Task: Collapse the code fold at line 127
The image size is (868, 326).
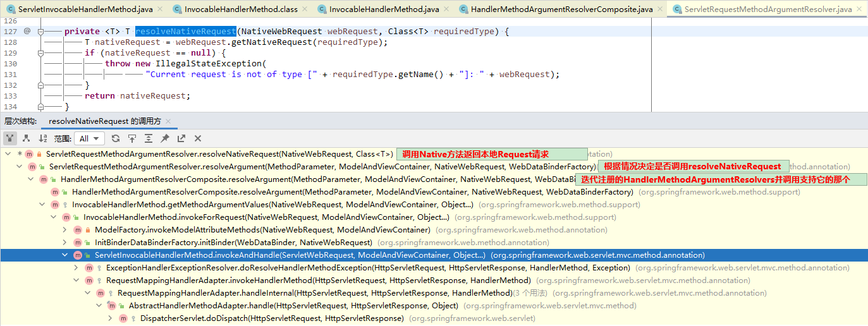Action: 40,31
